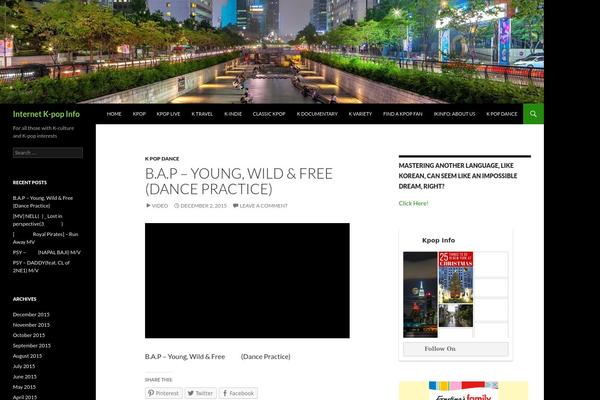Screen dimensions: 600x400
Task: Click the Pinterest share button
Action: 163,393
